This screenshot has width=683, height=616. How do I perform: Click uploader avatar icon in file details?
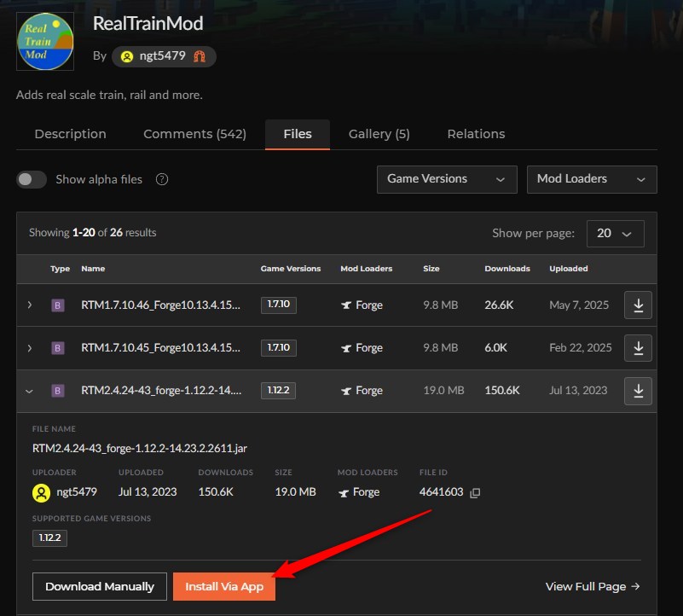pos(42,493)
